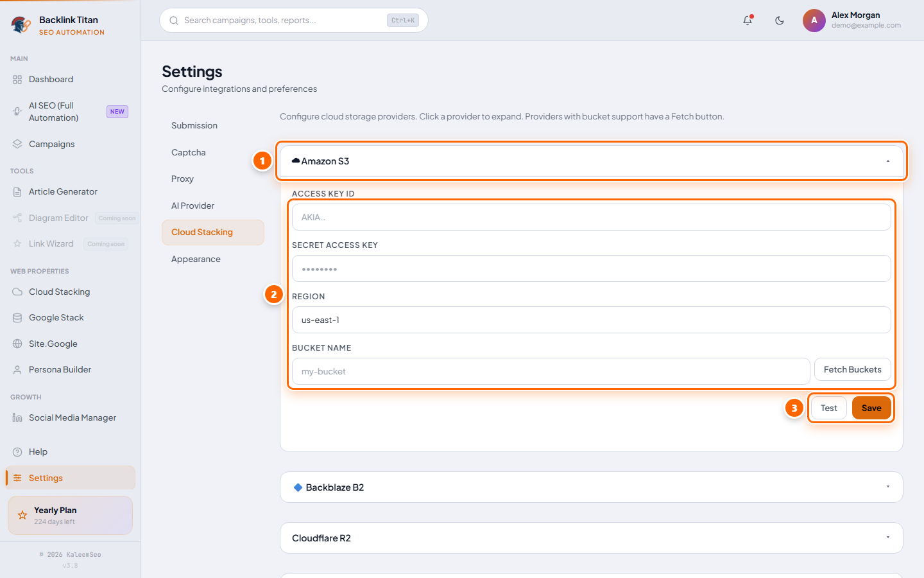Open the Appearance settings tab
The image size is (924, 578).
213,259
